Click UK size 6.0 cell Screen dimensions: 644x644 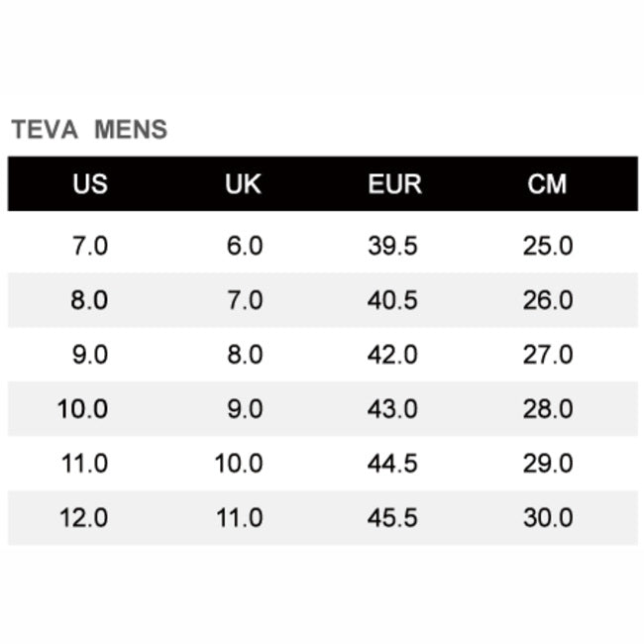click(x=245, y=246)
